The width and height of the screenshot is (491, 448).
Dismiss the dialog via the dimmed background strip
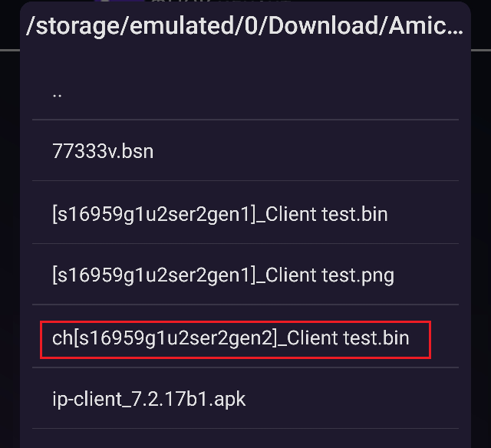click(x=9, y=250)
